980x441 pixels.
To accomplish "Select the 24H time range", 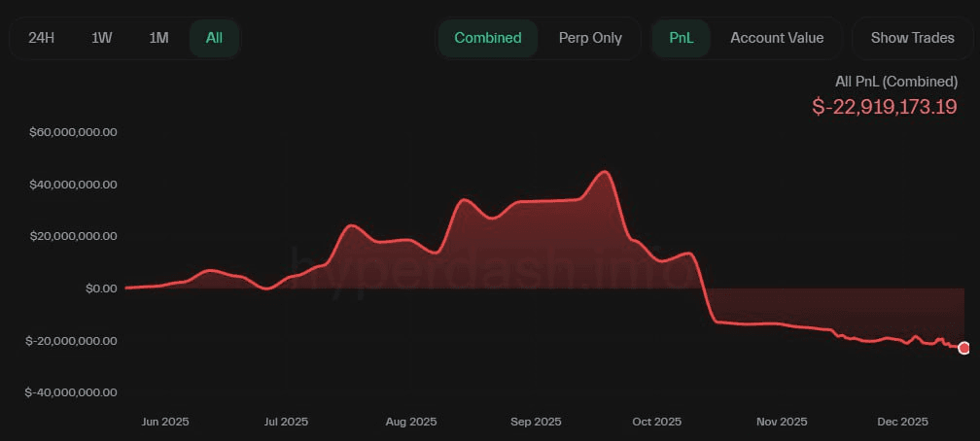I will (42, 38).
